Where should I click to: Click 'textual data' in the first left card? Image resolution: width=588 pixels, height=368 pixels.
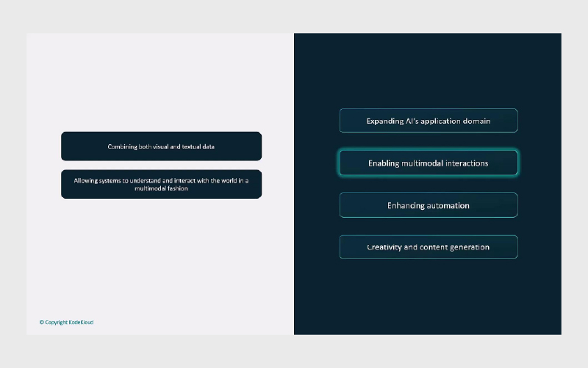[x=198, y=146]
